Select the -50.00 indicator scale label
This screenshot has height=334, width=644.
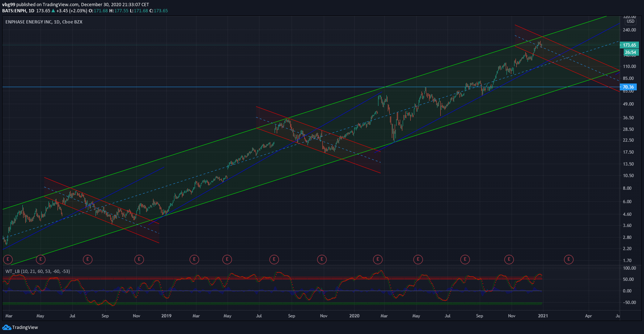[x=630, y=303]
